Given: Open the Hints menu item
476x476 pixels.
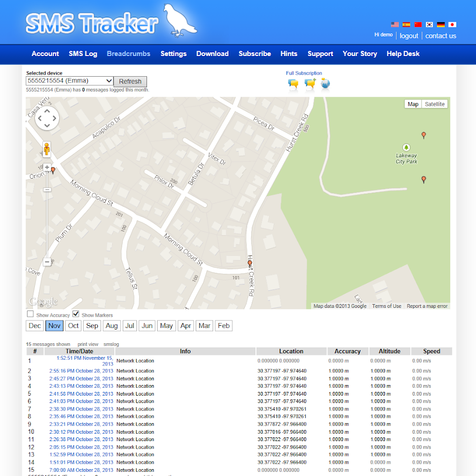Looking at the screenshot, I should point(289,54).
